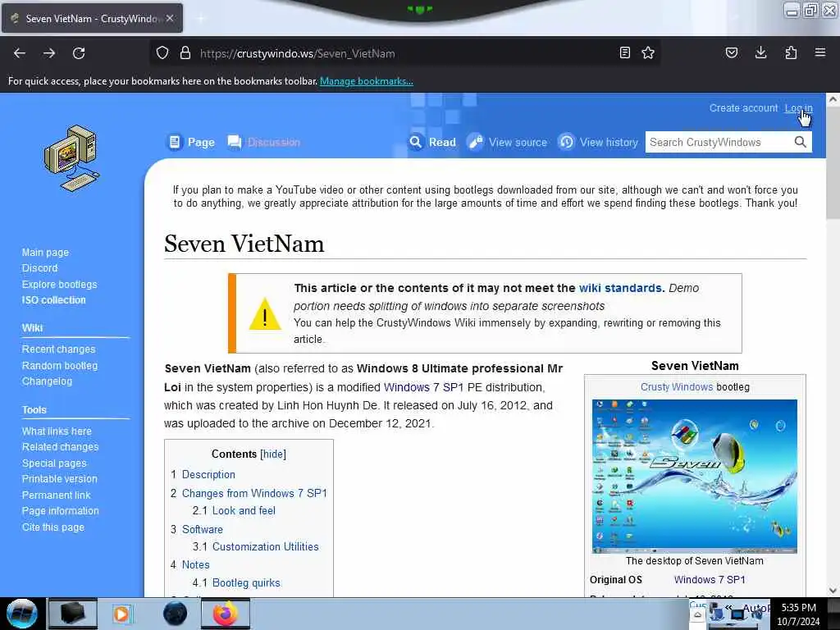Open Cite this page link
Viewport: 840px width, 630px height.
tap(53, 527)
